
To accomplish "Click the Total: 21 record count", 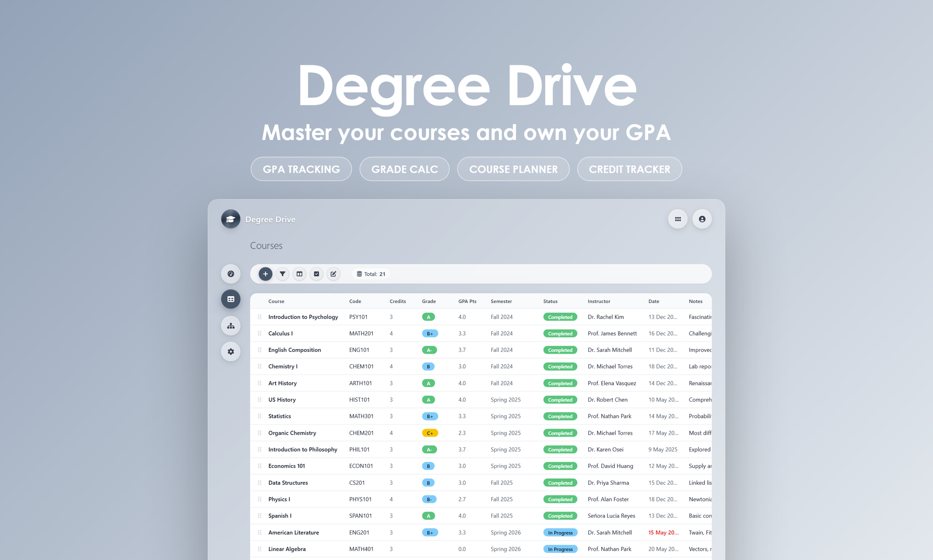I will pos(371,274).
